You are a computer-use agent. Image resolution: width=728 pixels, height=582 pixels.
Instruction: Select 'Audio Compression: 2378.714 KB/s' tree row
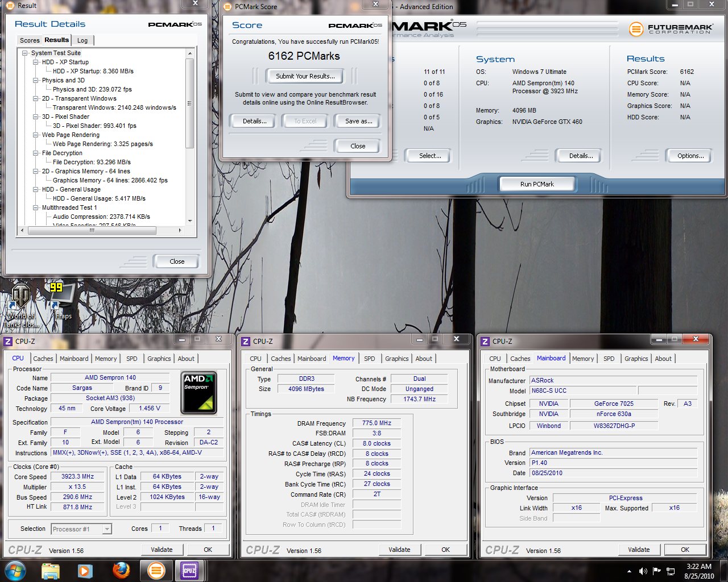tap(101, 217)
